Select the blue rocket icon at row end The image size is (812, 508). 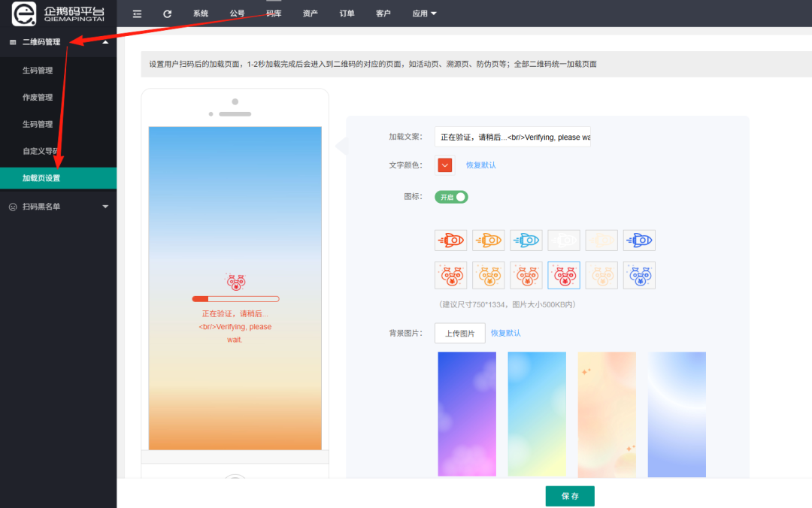638,240
